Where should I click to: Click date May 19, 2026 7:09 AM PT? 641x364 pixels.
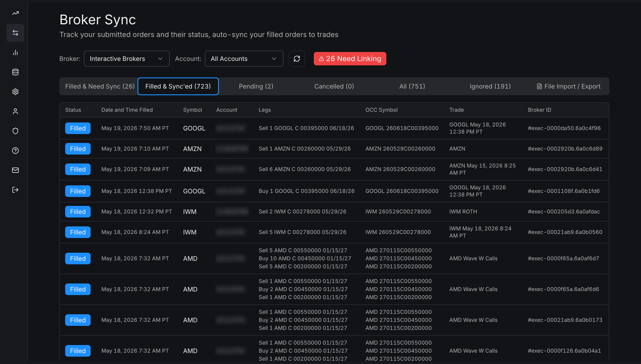pos(135,169)
